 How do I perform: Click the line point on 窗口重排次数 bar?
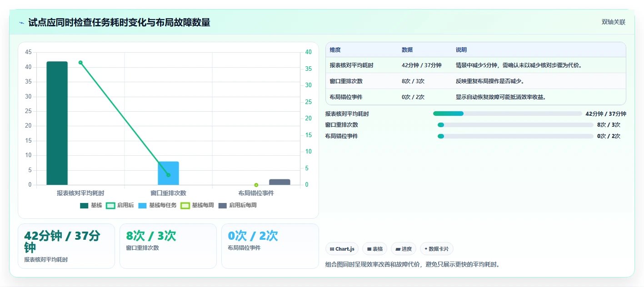pyautogui.click(x=168, y=175)
